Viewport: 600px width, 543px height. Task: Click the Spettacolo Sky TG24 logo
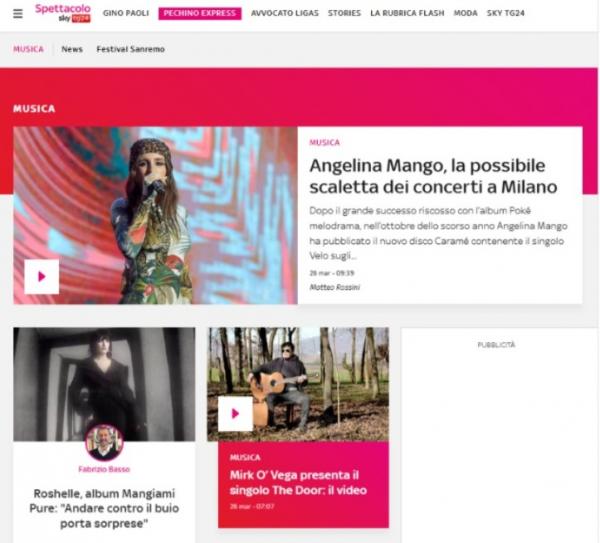click(63, 13)
